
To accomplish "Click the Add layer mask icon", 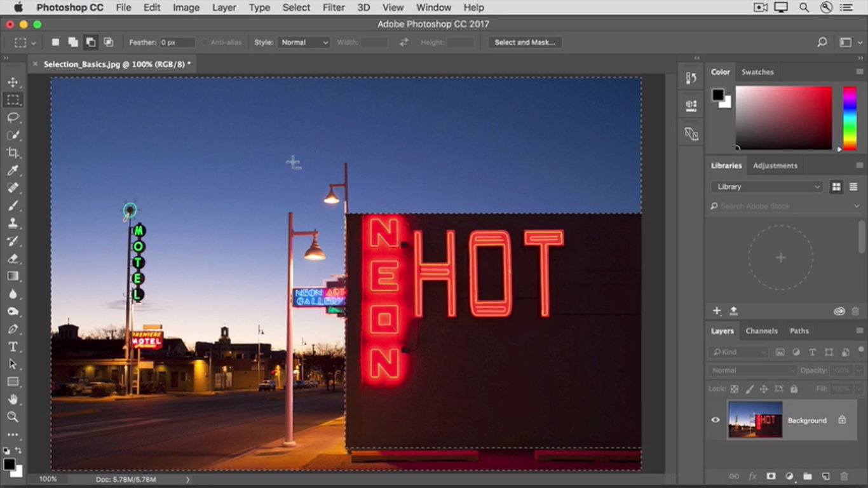I will (x=771, y=476).
